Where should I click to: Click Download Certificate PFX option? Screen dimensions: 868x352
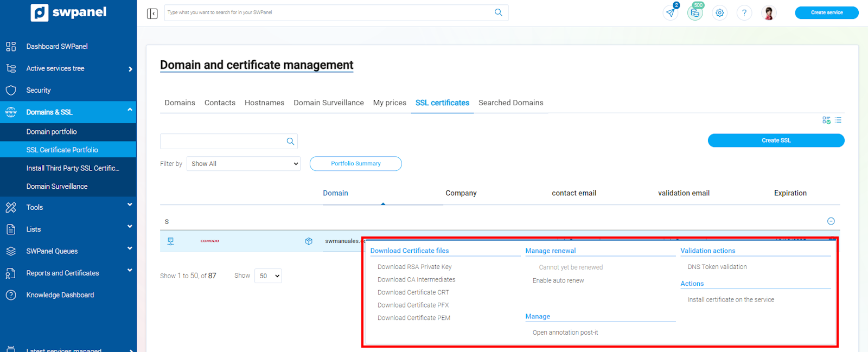click(413, 305)
